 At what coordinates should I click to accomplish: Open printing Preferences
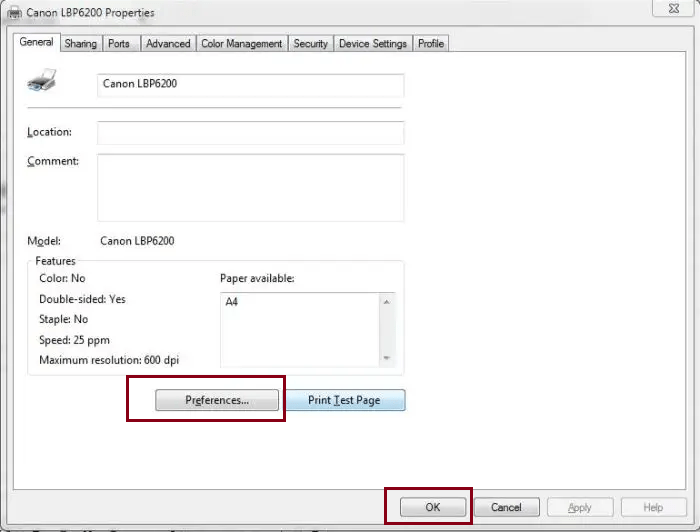(x=217, y=400)
